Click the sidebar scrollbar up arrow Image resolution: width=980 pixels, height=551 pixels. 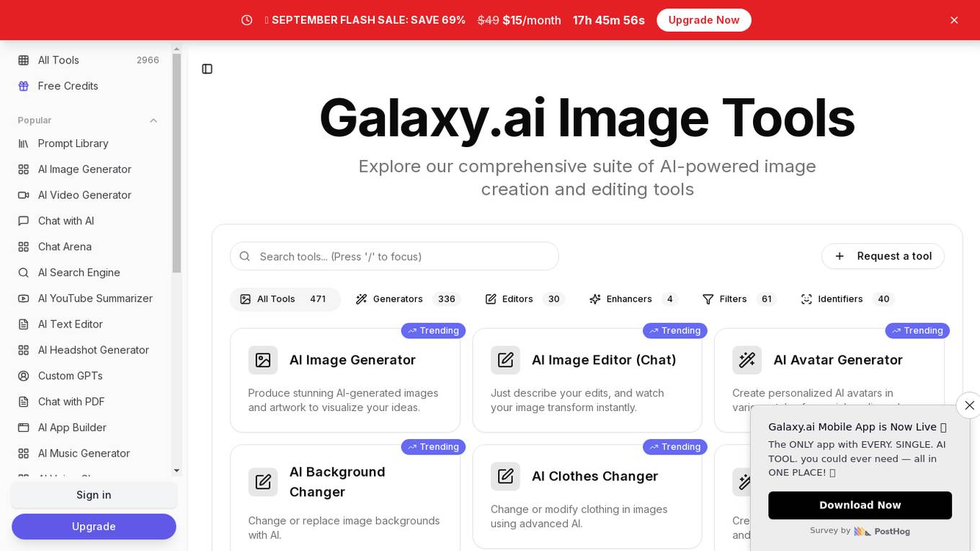pyautogui.click(x=177, y=49)
